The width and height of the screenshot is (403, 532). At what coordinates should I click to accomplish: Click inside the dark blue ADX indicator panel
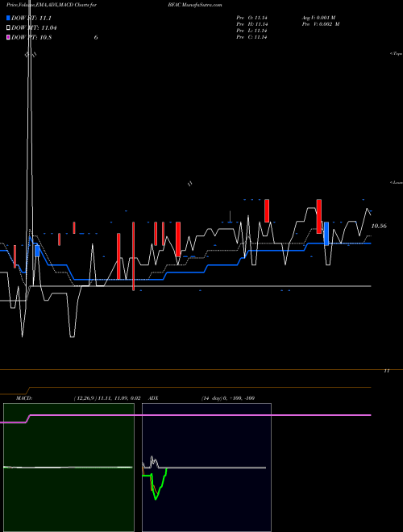click(x=206, y=468)
